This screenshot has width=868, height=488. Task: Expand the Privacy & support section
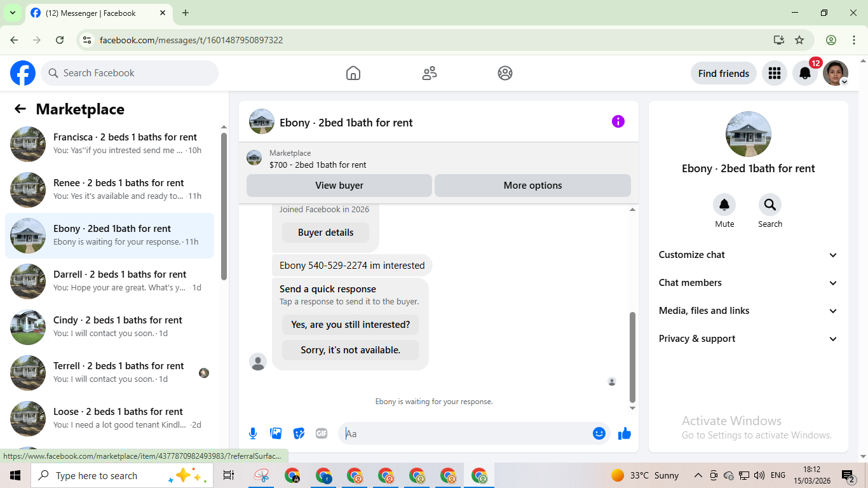(x=748, y=339)
